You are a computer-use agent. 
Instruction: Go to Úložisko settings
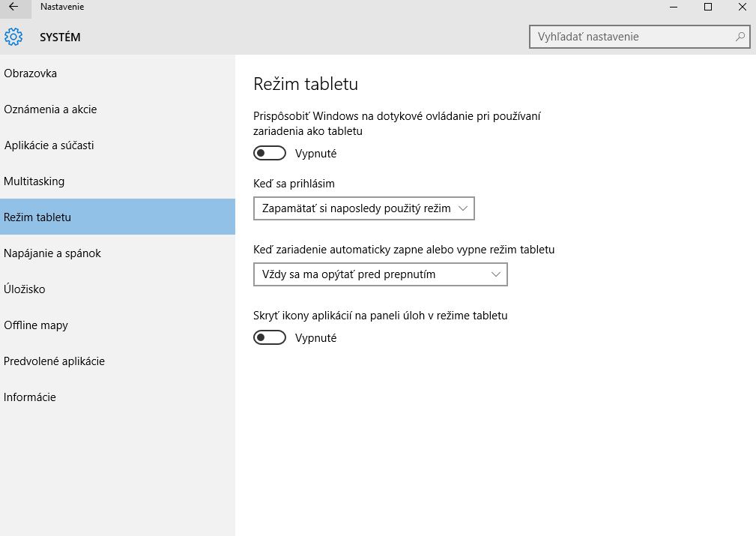click(x=118, y=289)
